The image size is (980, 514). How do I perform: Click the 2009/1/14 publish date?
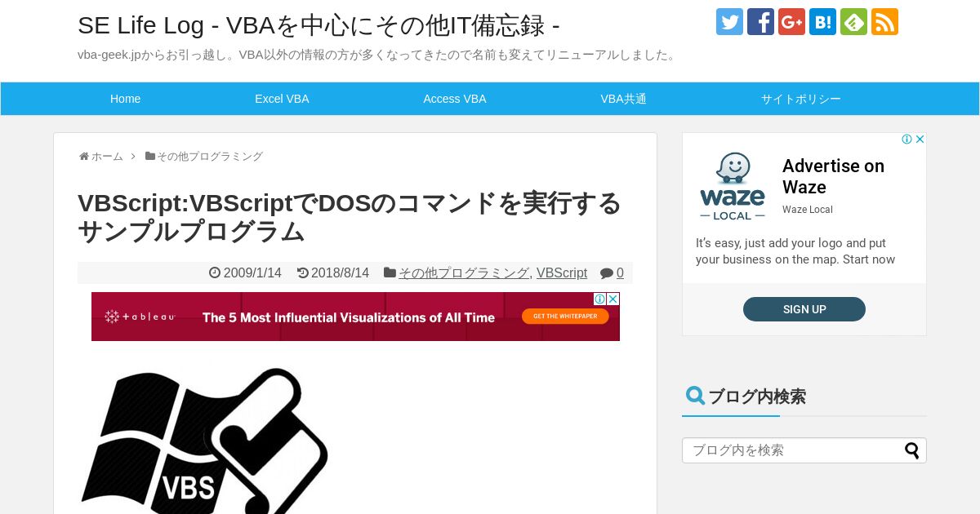(252, 273)
